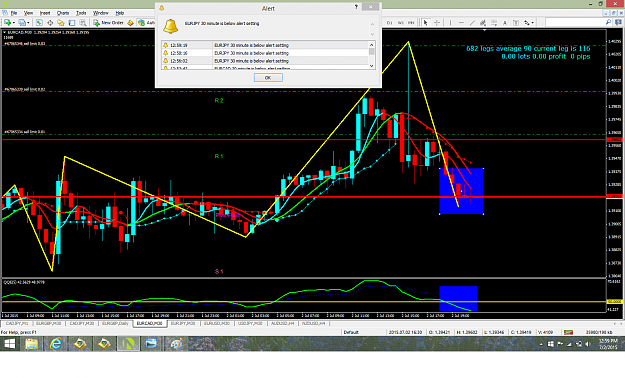Viewport: 625px width, 378px height.
Task: Select the Trendline drawing tool
Action: click(x=472, y=23)
